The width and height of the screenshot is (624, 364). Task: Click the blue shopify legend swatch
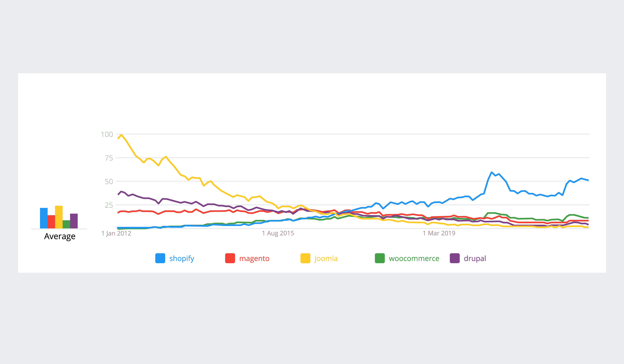[x=160, y=258]
